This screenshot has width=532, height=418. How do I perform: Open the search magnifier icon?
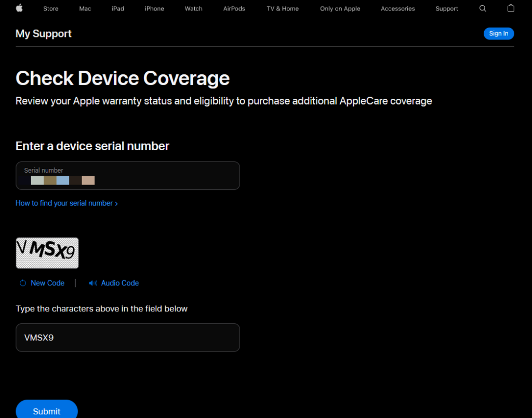point(483,8)
